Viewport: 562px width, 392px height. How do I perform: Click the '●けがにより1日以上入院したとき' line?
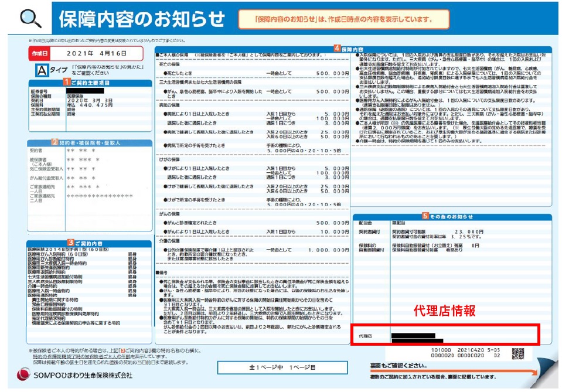point(196,168)
